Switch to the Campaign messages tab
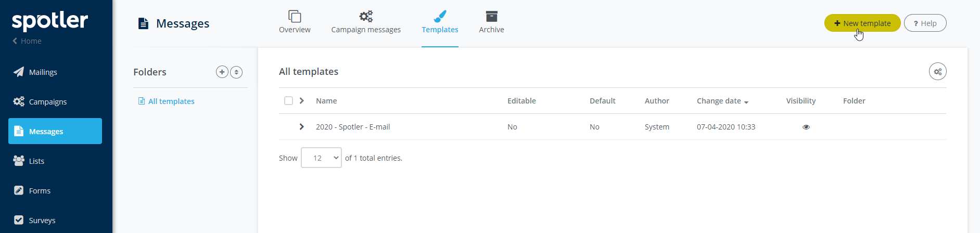 (x=366, y=22)
